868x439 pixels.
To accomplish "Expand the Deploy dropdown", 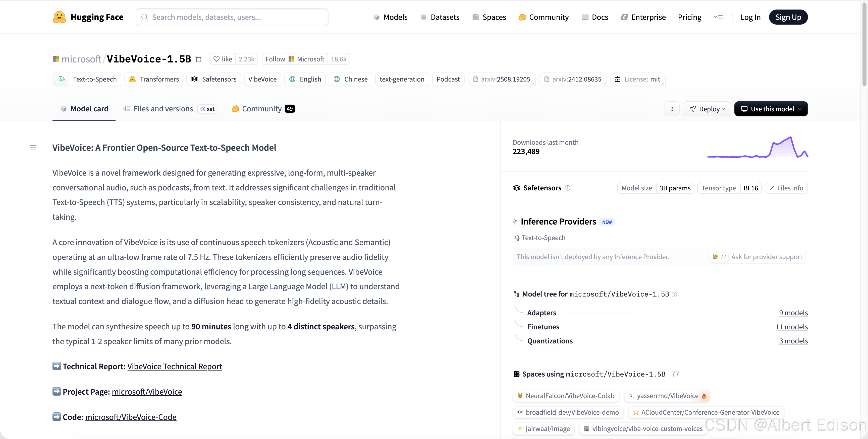I will click(707, 109).
